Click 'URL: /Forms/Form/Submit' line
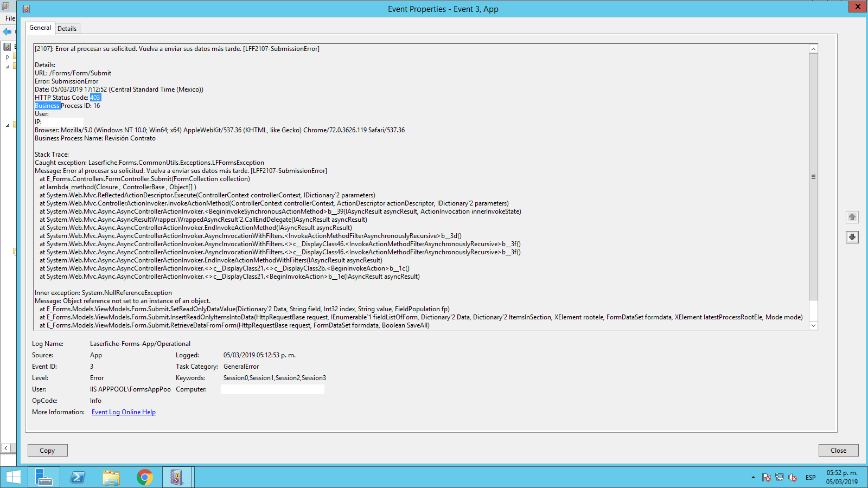 [x=73, y=73]
